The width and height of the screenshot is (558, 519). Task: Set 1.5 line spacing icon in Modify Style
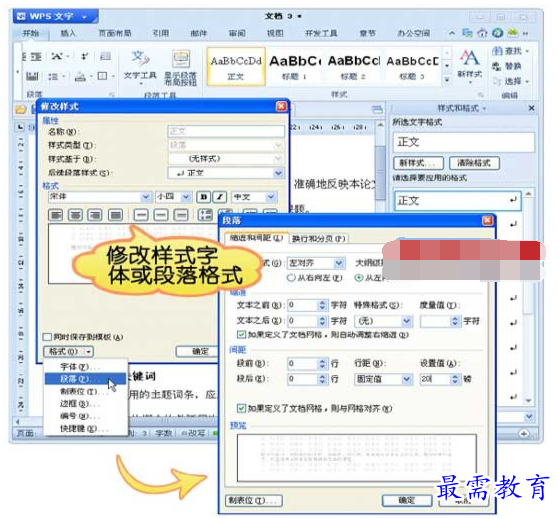[x=161, y=215]
